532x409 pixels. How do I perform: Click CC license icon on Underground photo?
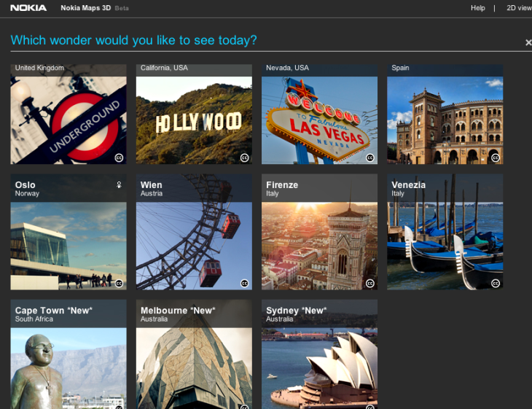point(119,157)
